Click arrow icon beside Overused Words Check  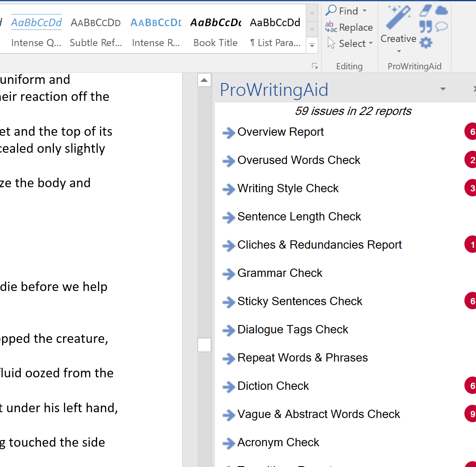coord(229,161)
